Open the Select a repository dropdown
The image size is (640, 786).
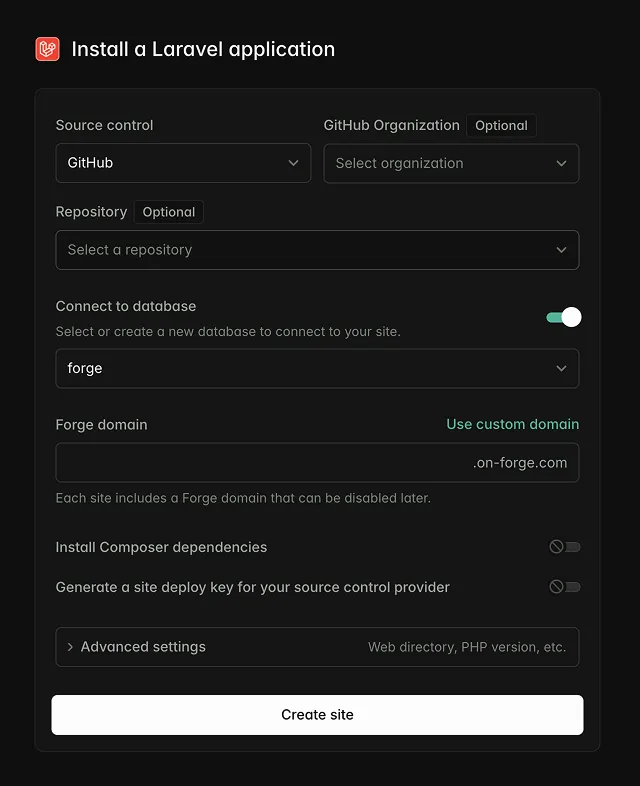coord(317,250)
